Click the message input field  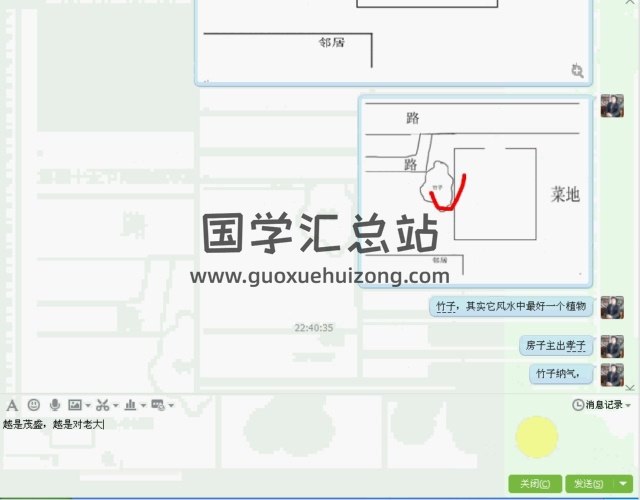tap(253, 445)
